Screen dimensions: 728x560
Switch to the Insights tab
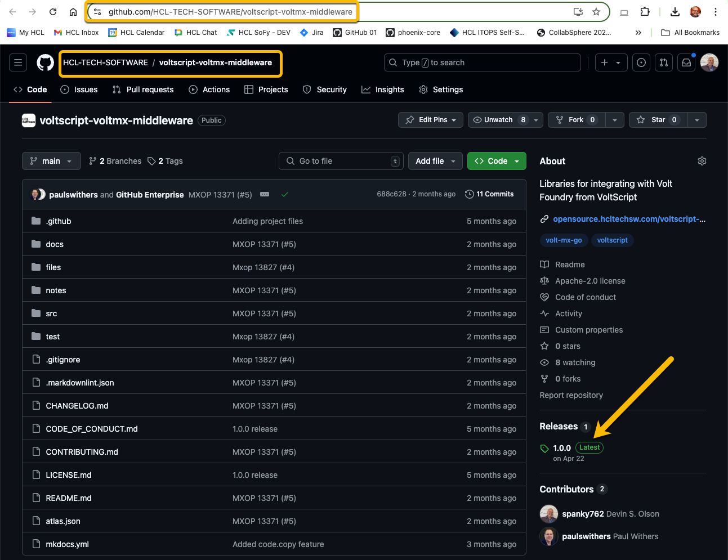(383, 89)
